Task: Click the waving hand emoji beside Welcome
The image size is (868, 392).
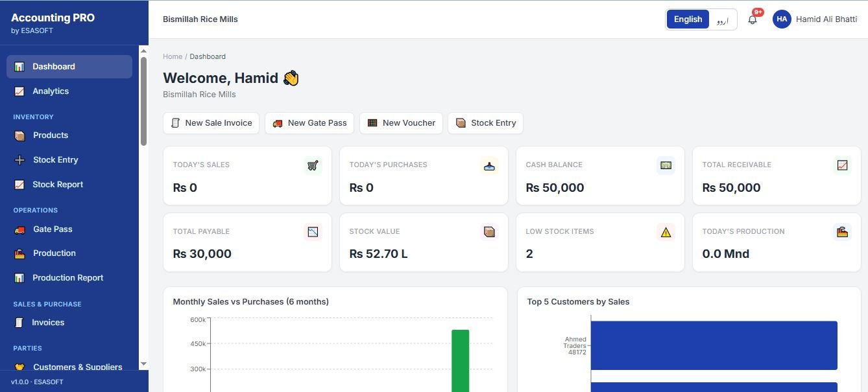Action: (x=291, y=78)
